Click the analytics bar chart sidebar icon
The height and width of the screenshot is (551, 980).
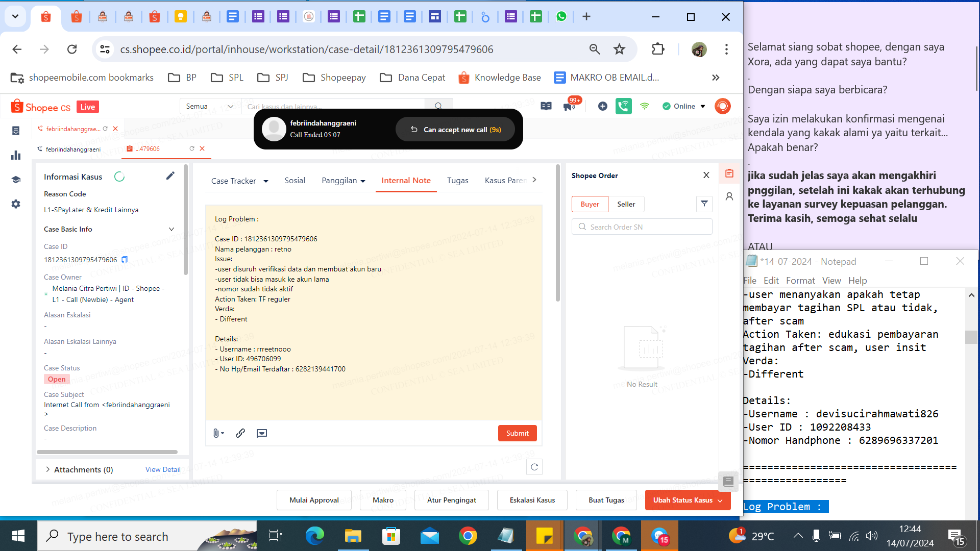[16, 155]
